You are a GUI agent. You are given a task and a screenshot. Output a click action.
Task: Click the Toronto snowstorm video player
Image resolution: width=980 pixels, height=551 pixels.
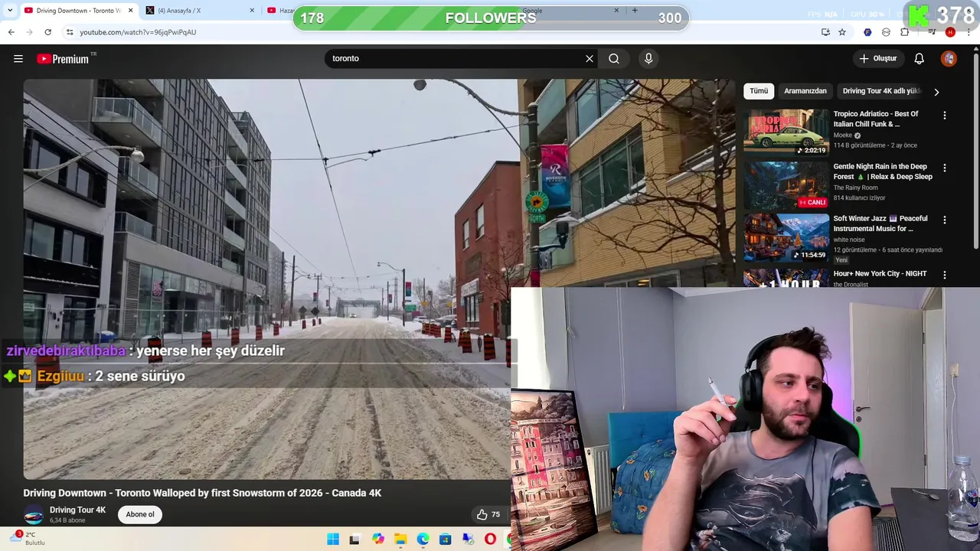pos(266,279)
